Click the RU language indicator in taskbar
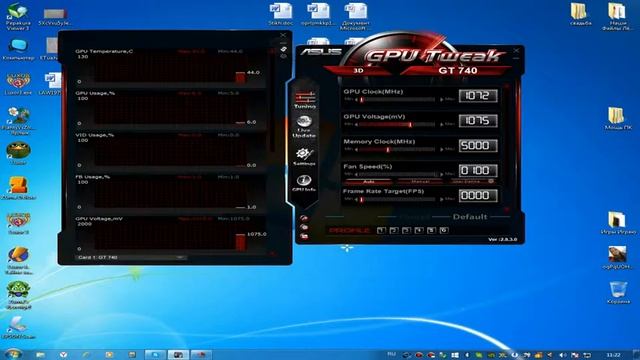Image resolution: width=640 pixels, height=360 pixels. pyautogui.click(x=391, y=354)
